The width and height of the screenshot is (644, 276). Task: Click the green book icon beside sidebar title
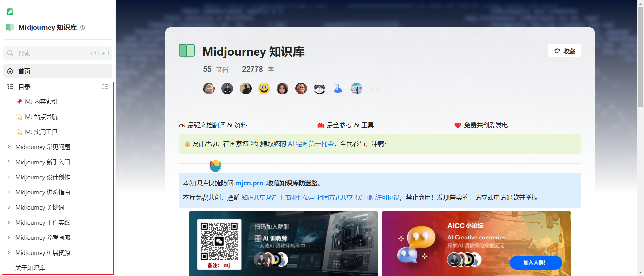[10, 27]
